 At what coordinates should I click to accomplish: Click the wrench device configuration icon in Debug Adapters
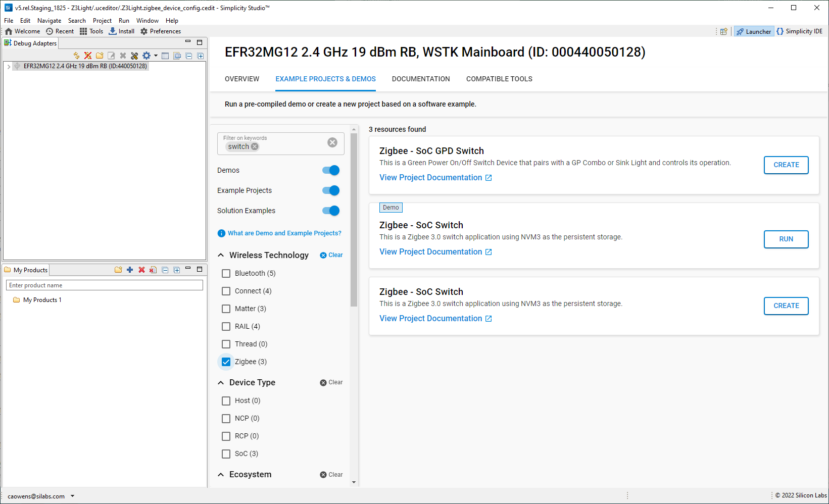pyautogui.click(x=134, y=56)
